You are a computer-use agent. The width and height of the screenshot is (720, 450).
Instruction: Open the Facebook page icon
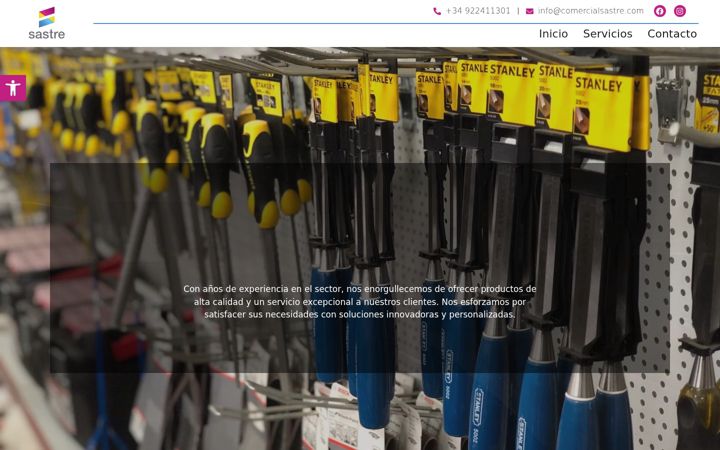tap(660, 11)
